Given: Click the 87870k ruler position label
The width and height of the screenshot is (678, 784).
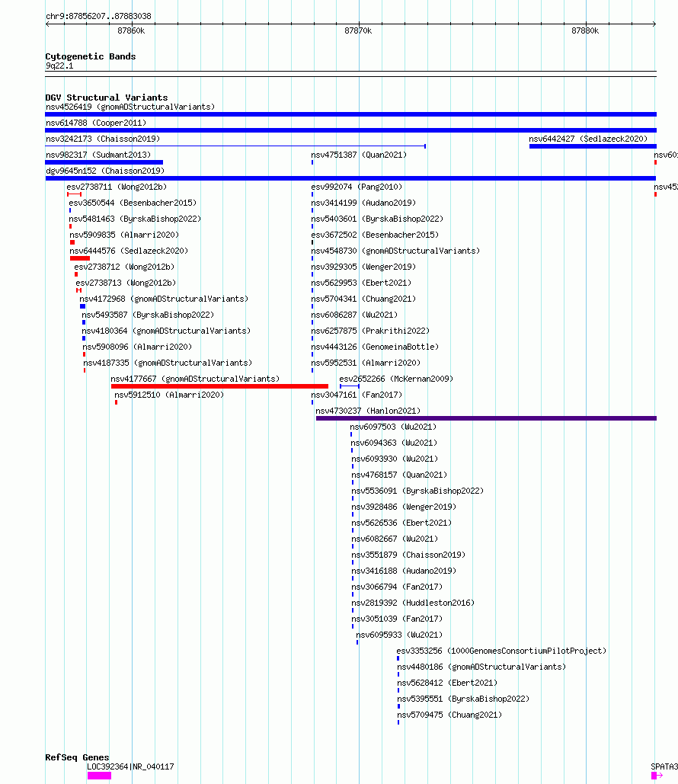Looking at the screenshot, I should coord(358,31).
